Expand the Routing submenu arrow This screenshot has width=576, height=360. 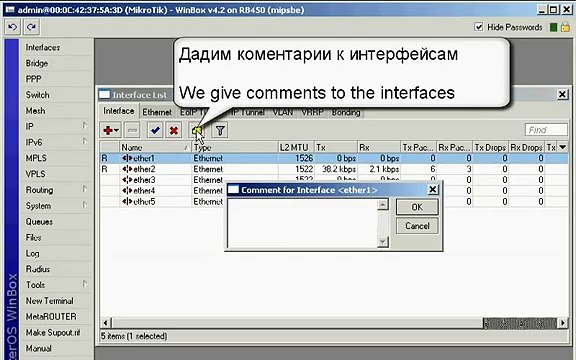click(85, 189)
